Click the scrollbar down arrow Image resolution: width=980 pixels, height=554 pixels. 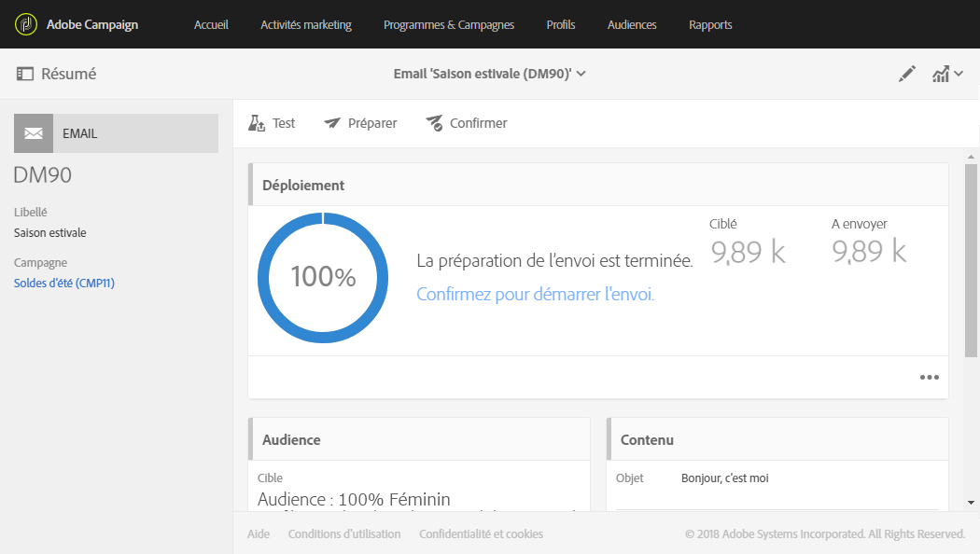(971, 502)
